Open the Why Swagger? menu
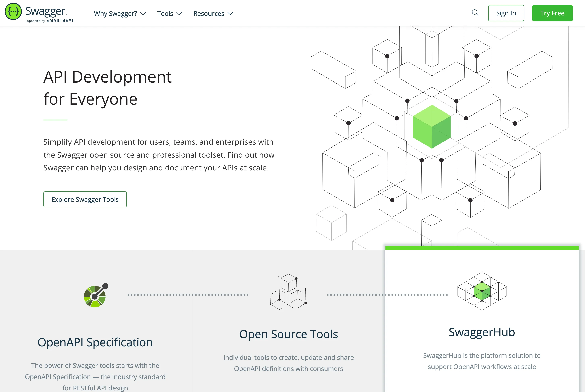585x392 pixels. point(120,13)
